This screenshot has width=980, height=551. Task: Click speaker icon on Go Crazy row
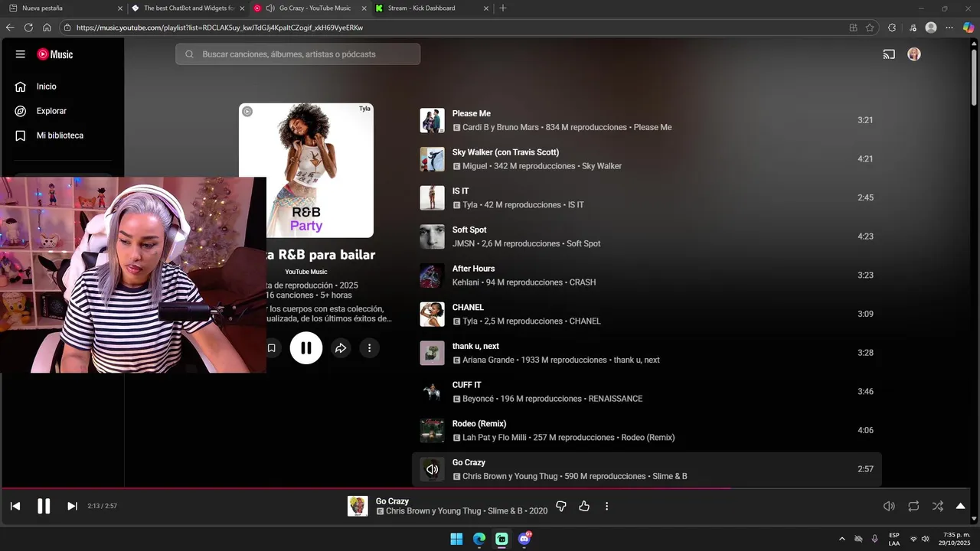432,469
